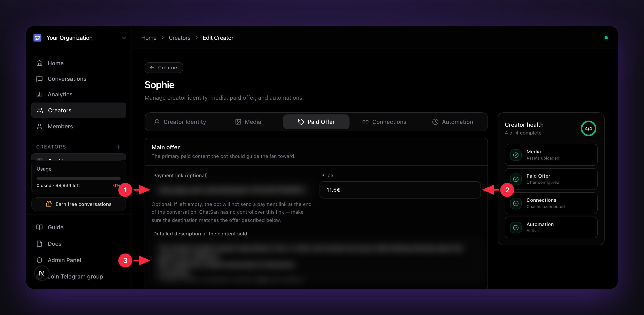Click the Paid Offer check icon in health
Image resolution: width=644 pixels, height=315 pixels.
click(x=515, y=179)
